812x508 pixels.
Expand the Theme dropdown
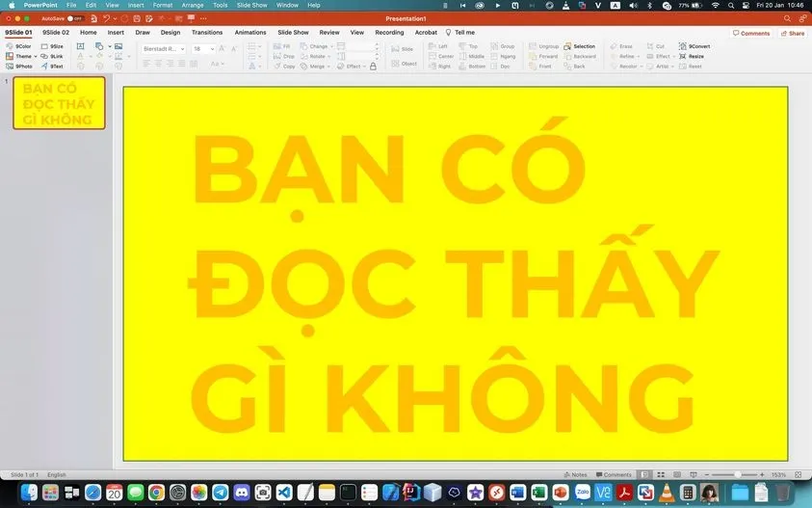(x=35, y=57)
